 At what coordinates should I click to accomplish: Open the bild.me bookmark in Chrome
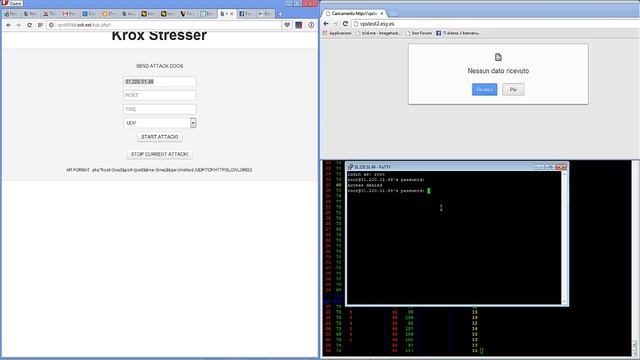[x=378, y=33]
